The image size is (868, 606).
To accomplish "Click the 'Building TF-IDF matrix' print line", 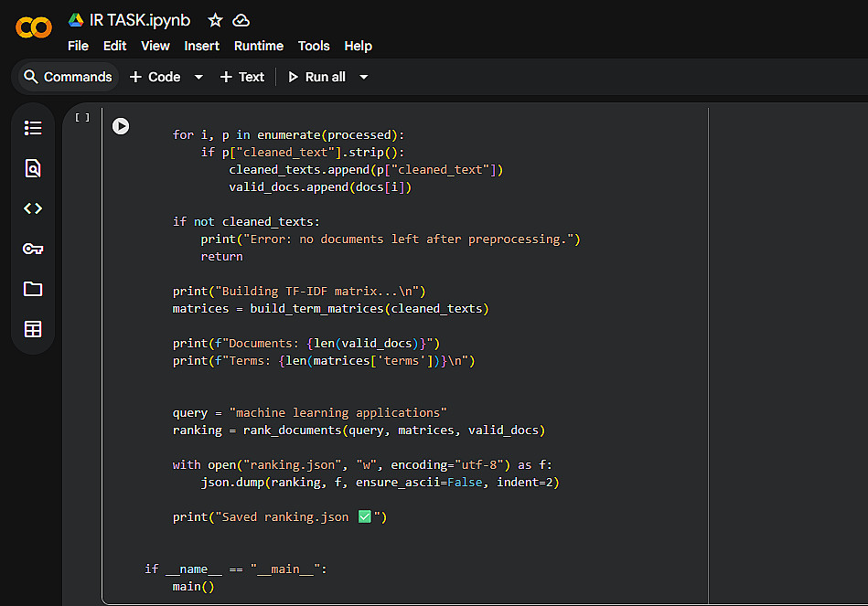I will [x=299, y=291].
